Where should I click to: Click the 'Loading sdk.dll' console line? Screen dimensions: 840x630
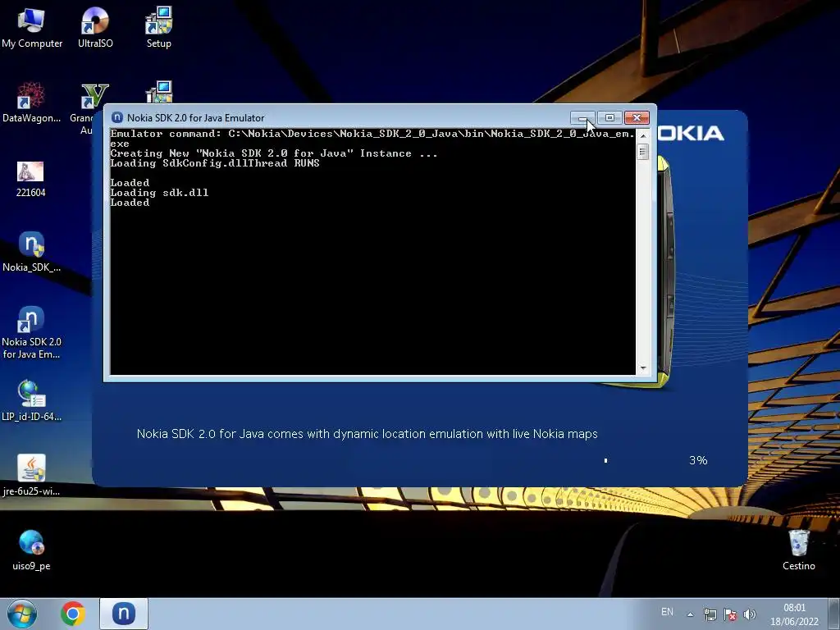pos(159,193)
